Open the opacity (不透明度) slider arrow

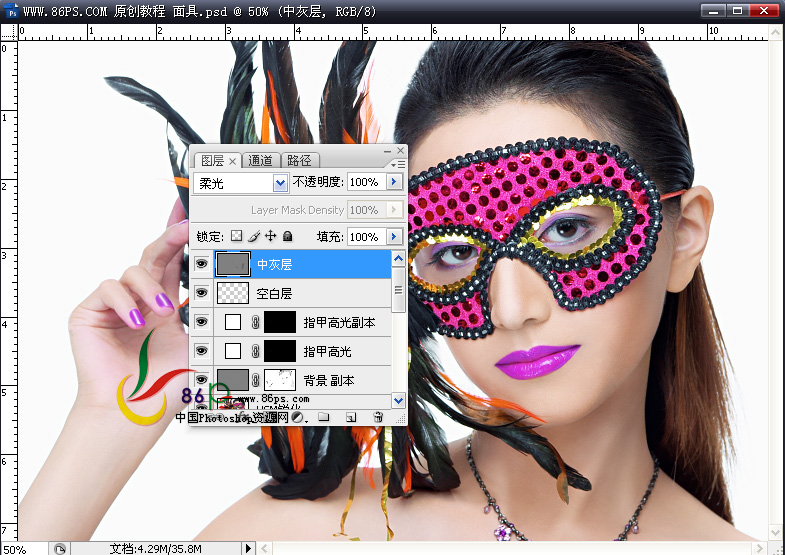point(394,182)
